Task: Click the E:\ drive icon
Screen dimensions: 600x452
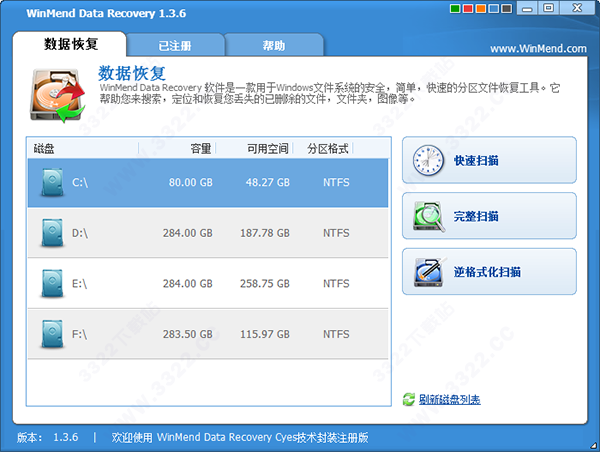Action: tap(52, 284)
